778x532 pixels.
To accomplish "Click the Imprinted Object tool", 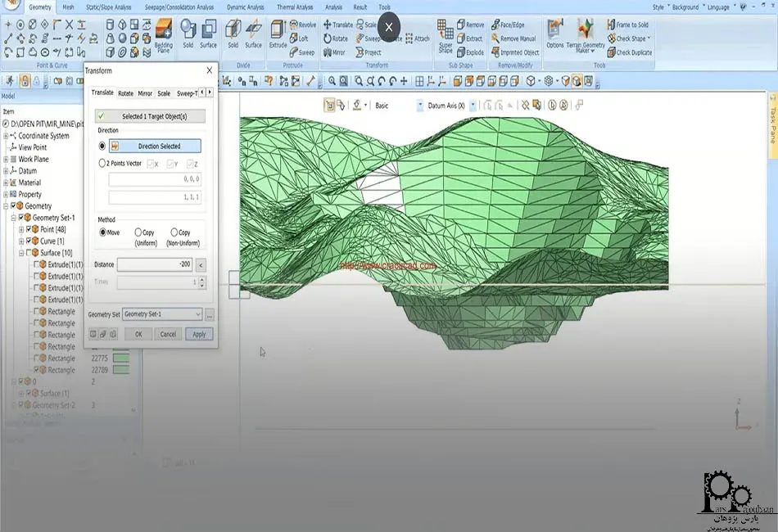I will coord(514,52).
